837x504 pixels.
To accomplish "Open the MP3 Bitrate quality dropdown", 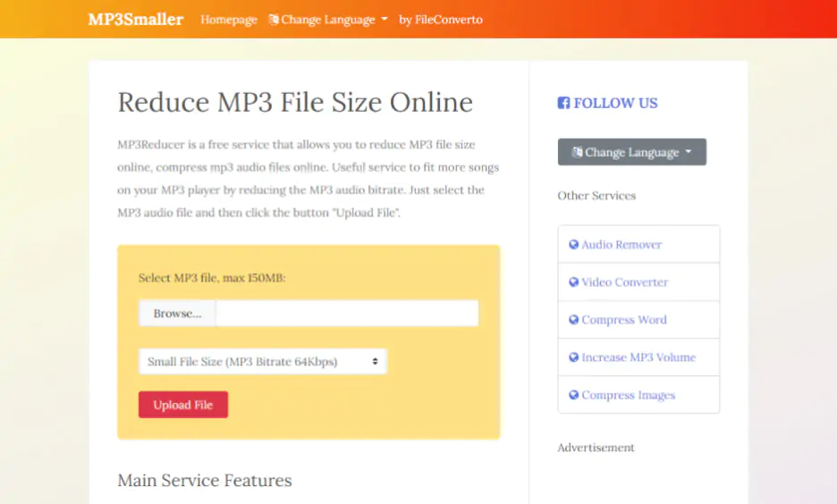I will pos(262,361).
